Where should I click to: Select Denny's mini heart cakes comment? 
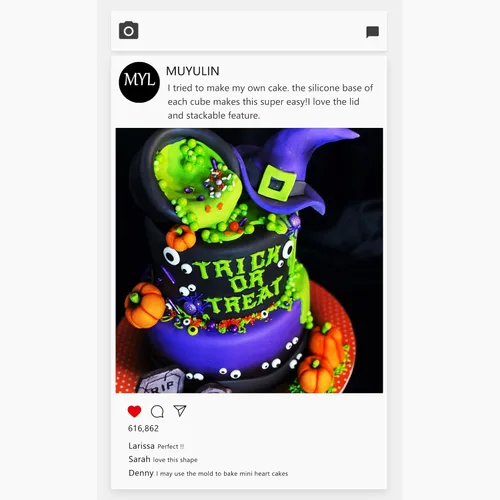coord(222,474)
